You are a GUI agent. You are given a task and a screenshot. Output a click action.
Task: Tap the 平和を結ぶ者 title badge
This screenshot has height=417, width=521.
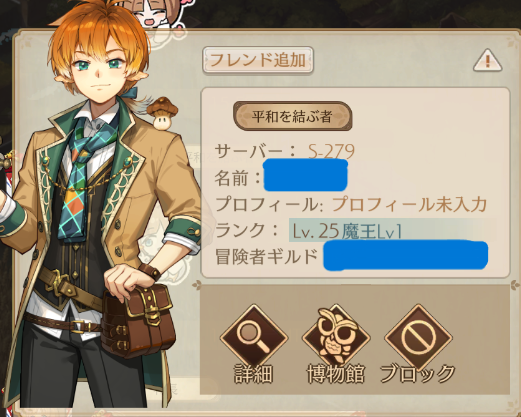(292, 116)
